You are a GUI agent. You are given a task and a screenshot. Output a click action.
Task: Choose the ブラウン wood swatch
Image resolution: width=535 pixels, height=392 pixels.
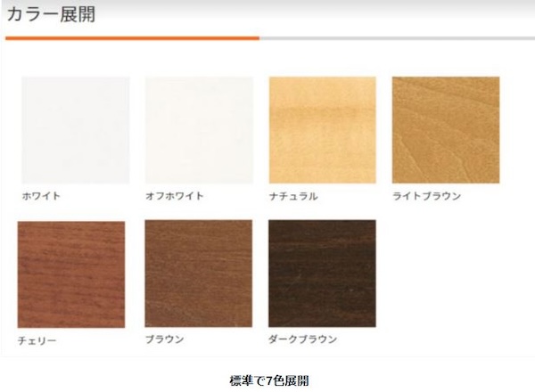click(x=199, y=274)
